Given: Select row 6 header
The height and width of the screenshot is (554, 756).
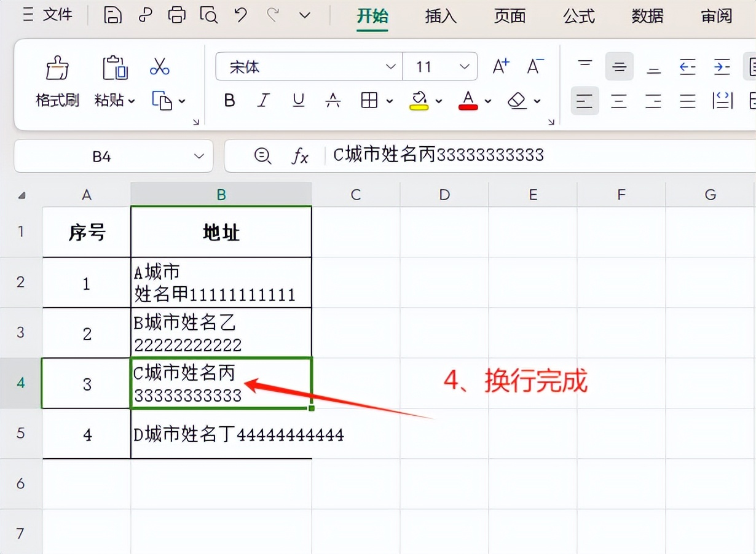Looking at the screenshot, I should [21, 483].
